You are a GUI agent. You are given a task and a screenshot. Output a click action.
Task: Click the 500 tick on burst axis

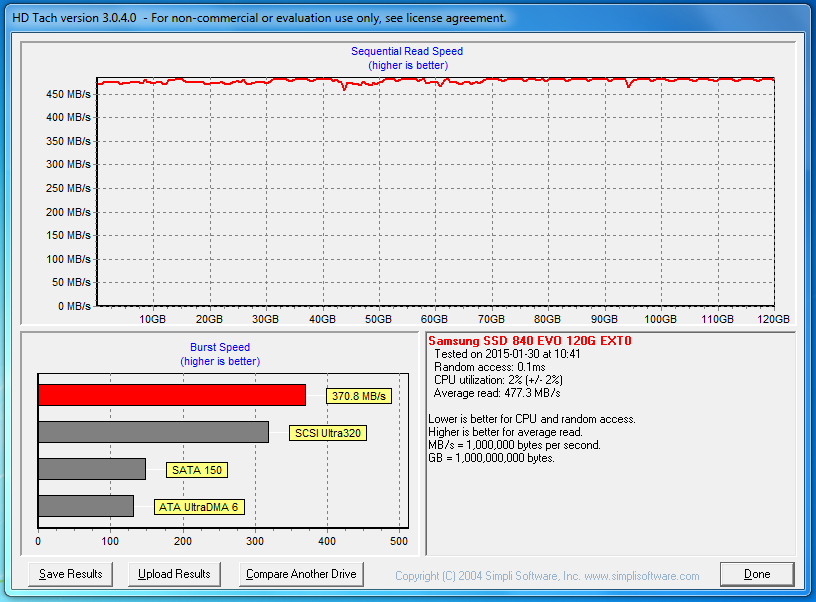399,541
